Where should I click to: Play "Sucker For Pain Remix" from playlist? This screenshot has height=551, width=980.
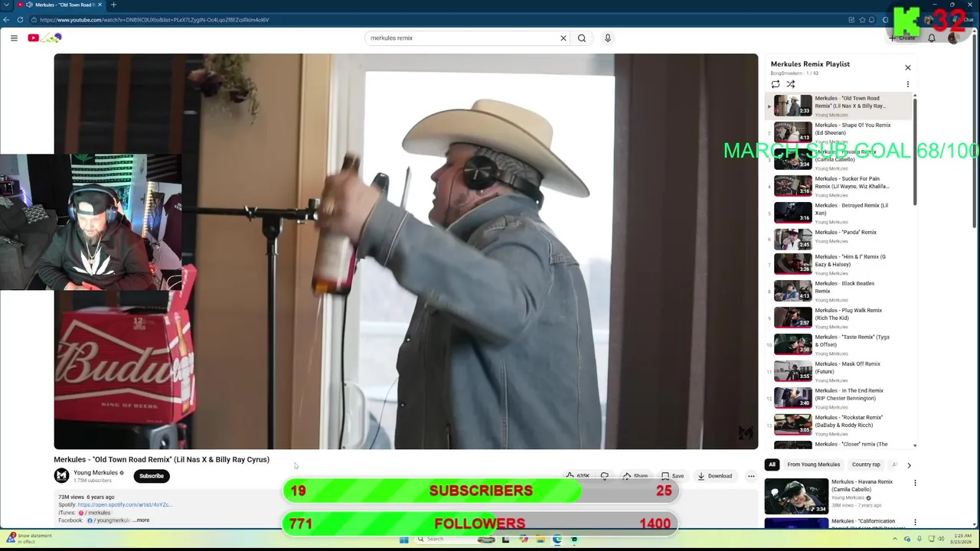click(838, 186)
